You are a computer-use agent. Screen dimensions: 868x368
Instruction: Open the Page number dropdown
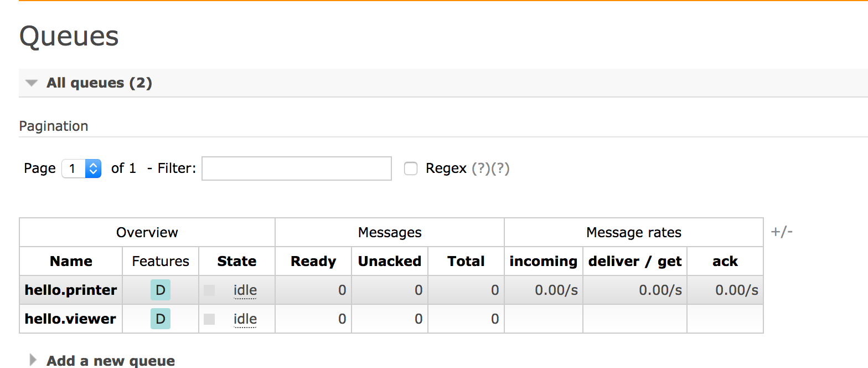(x=81, y=168)
